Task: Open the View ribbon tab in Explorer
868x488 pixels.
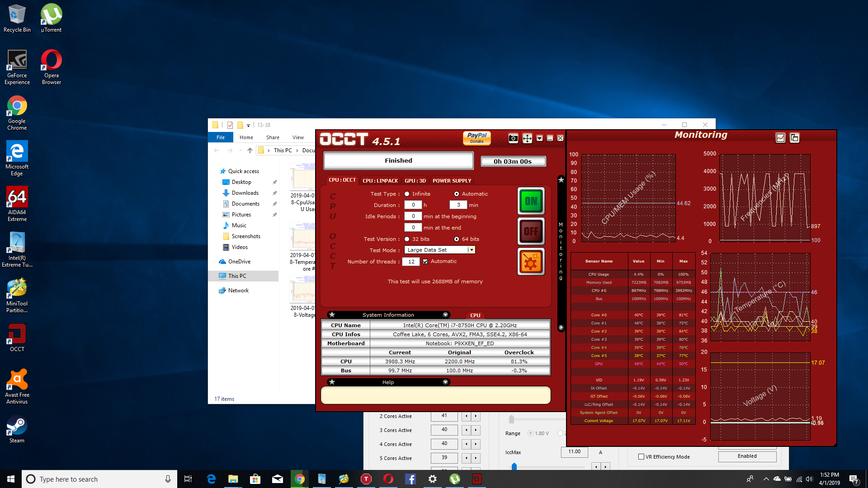Action: tap(298, 137)
